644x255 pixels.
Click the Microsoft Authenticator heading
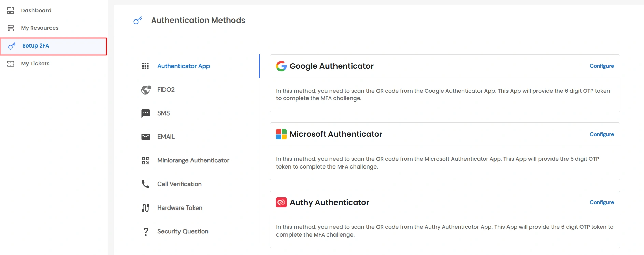click(336, 134)
